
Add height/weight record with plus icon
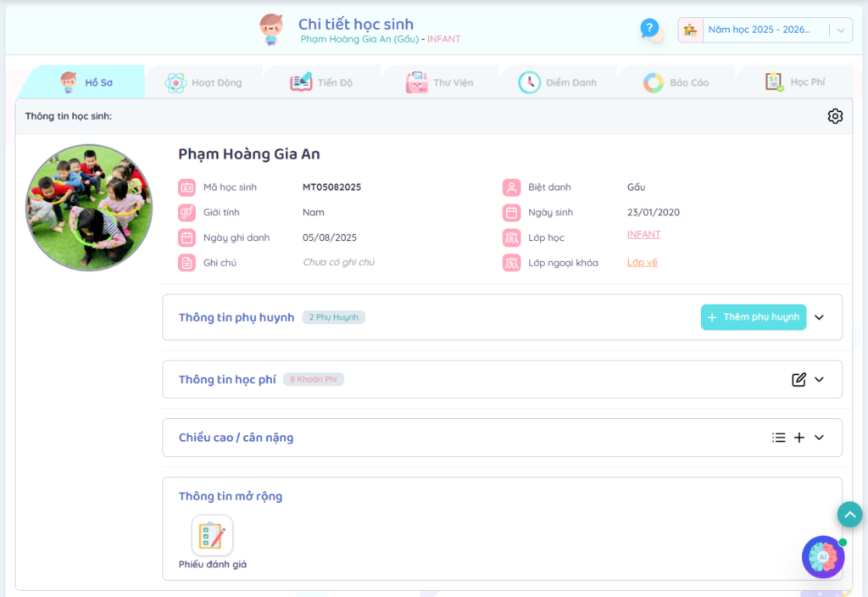point(799,438)
